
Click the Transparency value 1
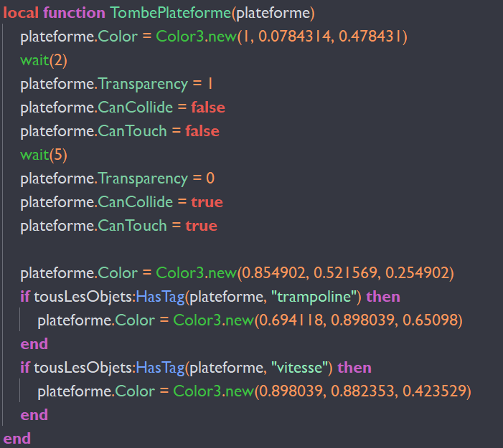click(x=210, y=84)
